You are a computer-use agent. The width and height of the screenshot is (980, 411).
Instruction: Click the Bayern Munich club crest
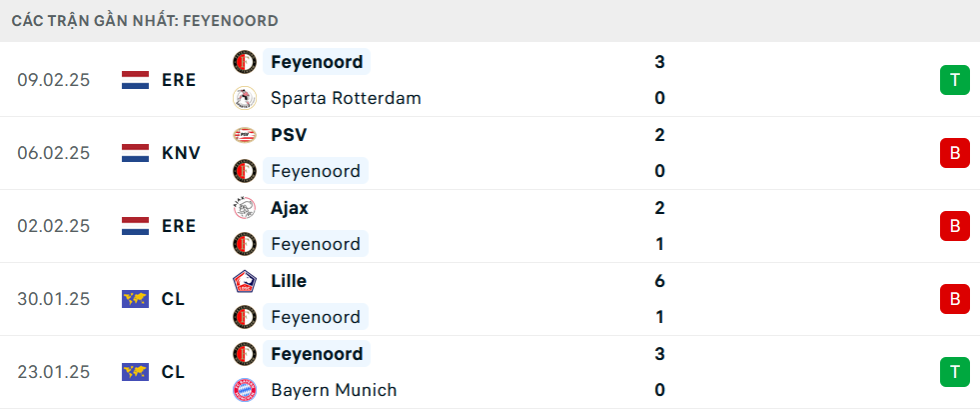(x=244, y=390)
